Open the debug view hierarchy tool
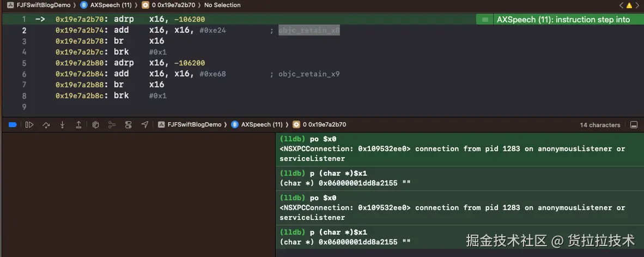 pos(95,125)
